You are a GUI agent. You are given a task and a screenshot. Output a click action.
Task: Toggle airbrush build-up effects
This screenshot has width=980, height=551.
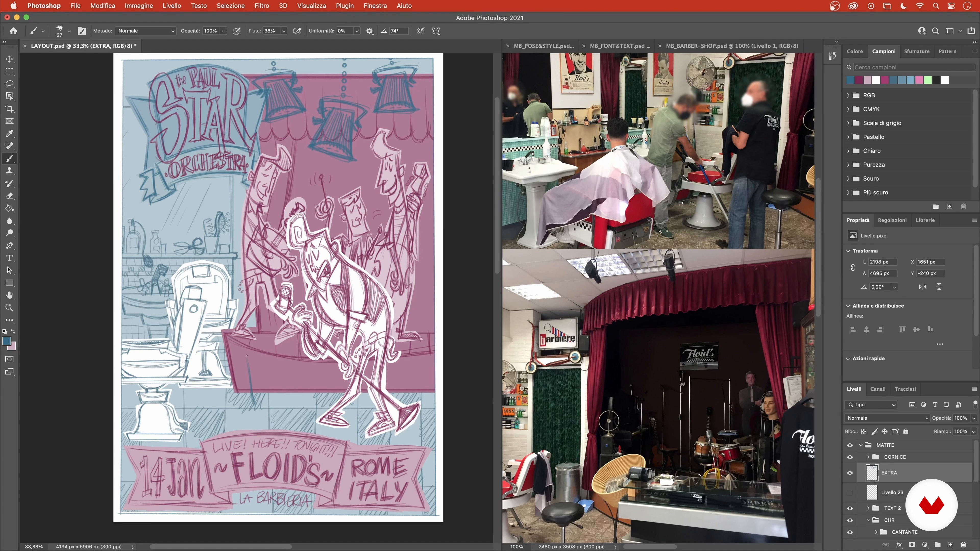[297, 31]
